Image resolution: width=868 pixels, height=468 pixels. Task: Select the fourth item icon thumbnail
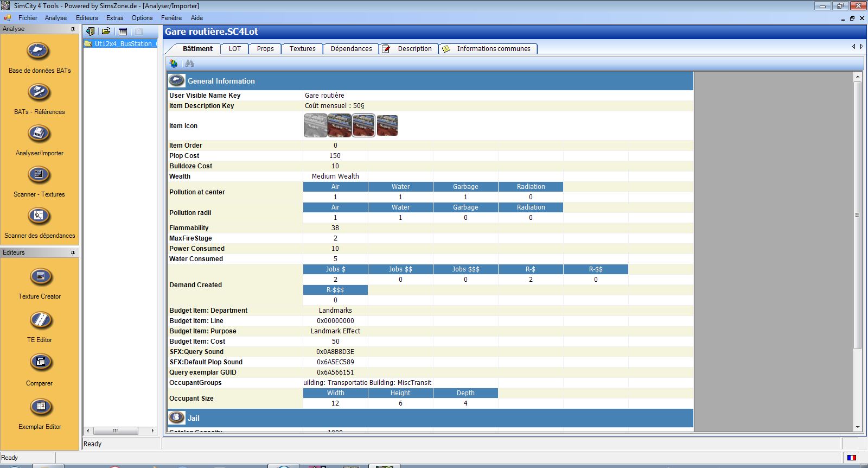click(387, 125)
